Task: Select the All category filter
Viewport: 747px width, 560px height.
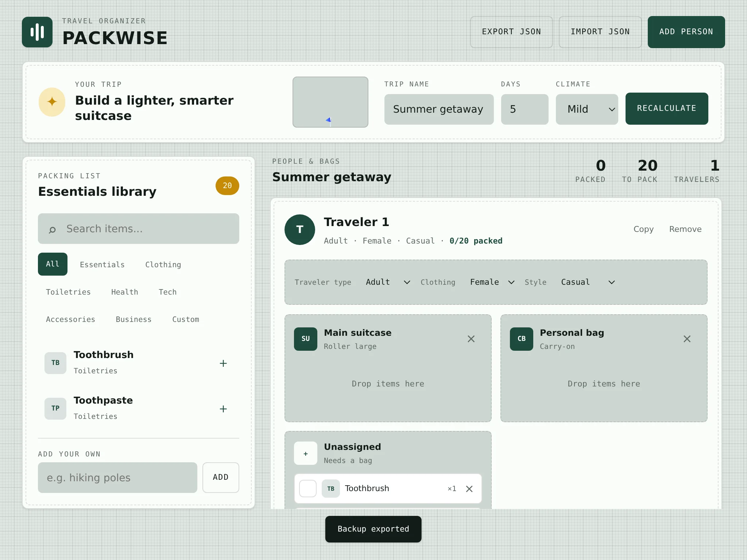Action: pos(53,264)
